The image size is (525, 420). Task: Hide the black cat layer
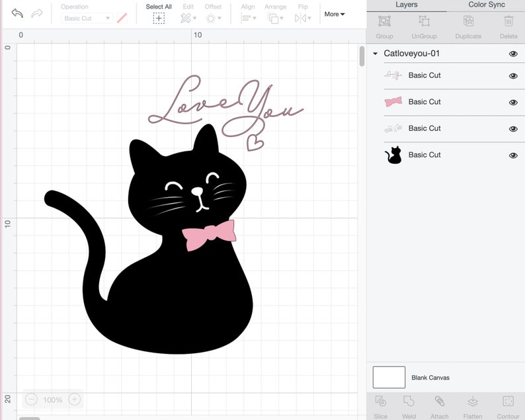tap(513, 155)
